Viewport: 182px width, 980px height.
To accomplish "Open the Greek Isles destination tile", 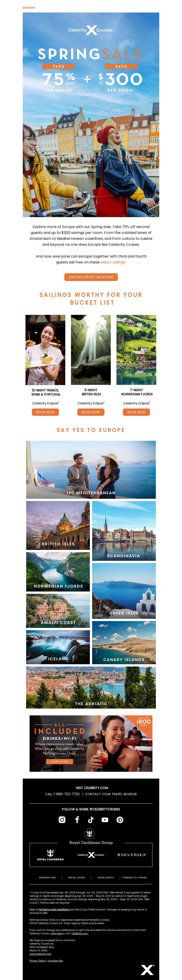I will pyautogui.click(x=124, y=590).
